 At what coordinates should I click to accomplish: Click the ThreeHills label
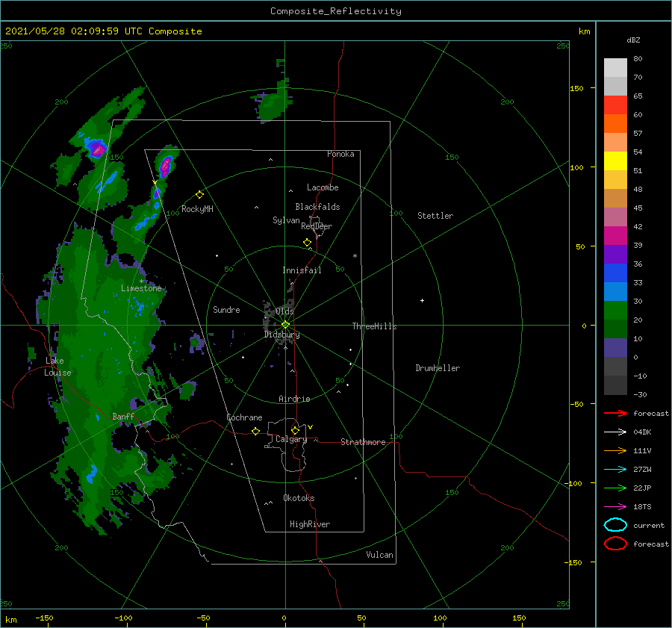[374, 326]
